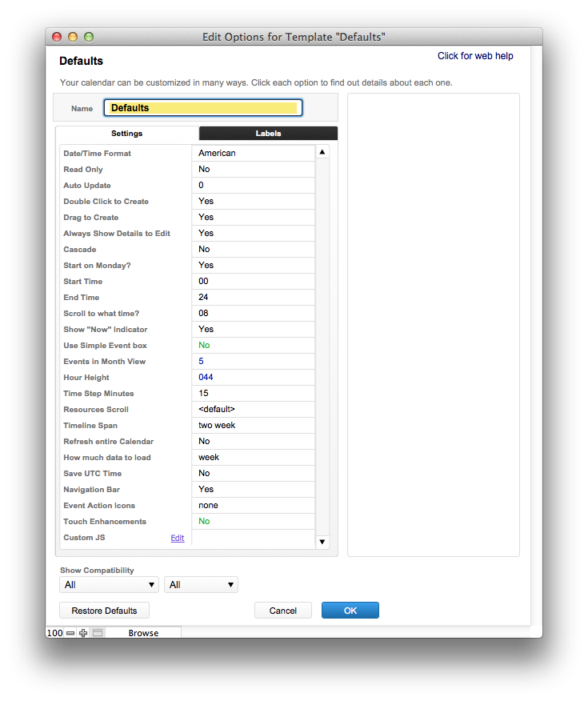Click the zoom in icon in status bar
The image size is (588, 701).
tap(83, 633)
